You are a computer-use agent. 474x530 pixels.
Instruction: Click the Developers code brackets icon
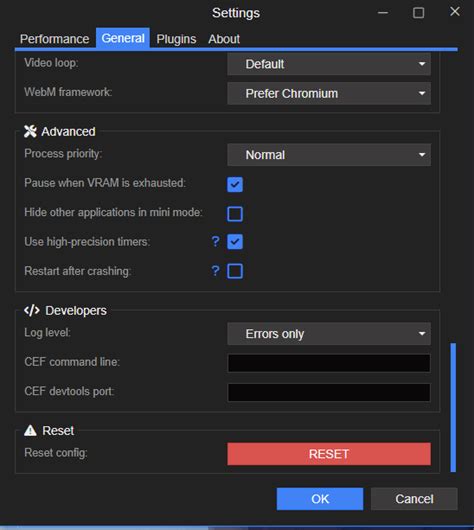click(32, 310)
